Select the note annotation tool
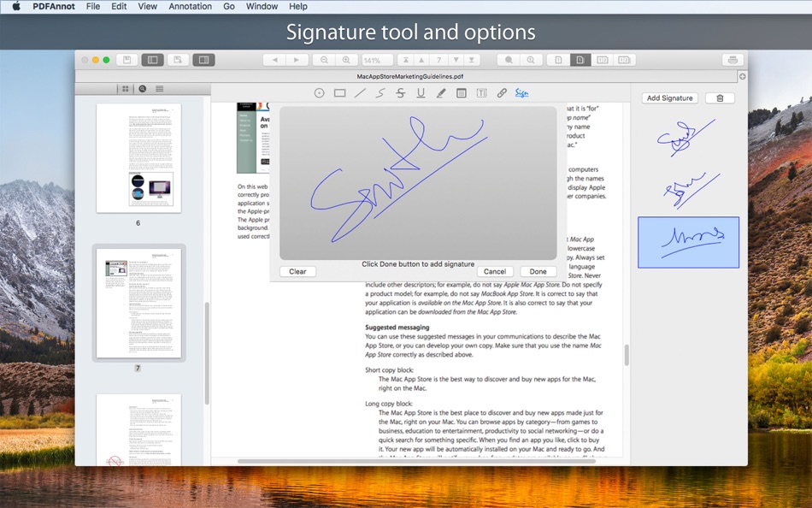812x508 pixels. click(462, 93)
